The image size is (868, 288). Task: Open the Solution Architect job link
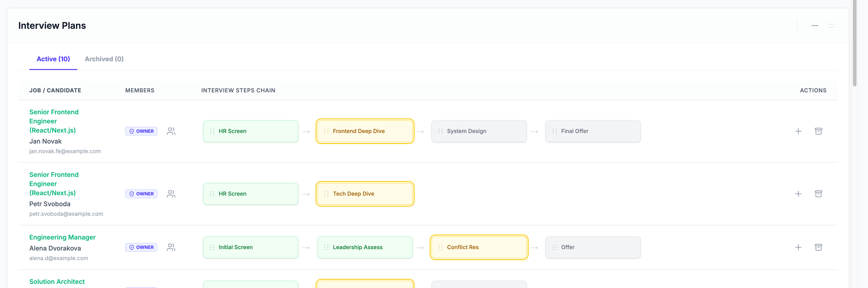(x=57, y=282)
